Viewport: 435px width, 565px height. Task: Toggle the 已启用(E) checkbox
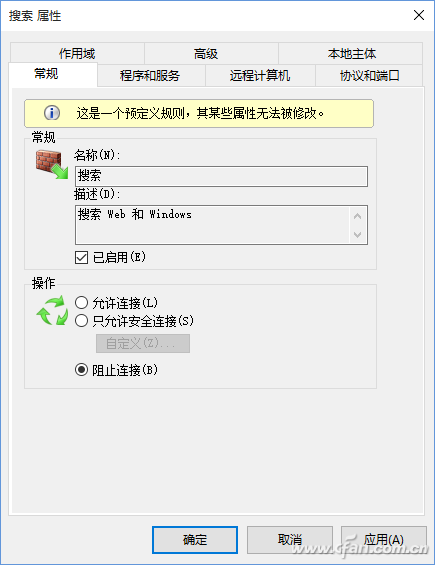pos(81,257)
